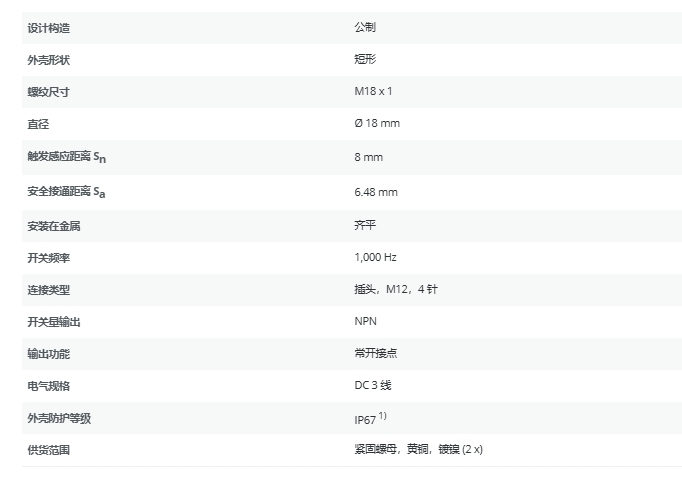
Task: Select the NPN output value
Action: point(365,321)
